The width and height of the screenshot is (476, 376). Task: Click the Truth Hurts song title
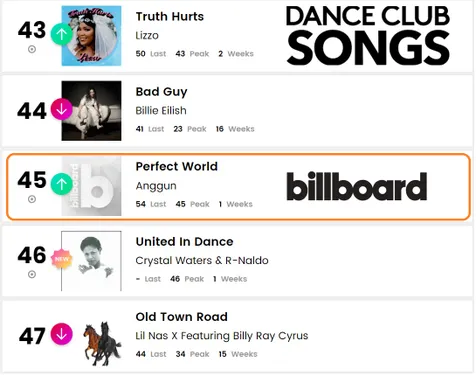[x=170, y=16]
